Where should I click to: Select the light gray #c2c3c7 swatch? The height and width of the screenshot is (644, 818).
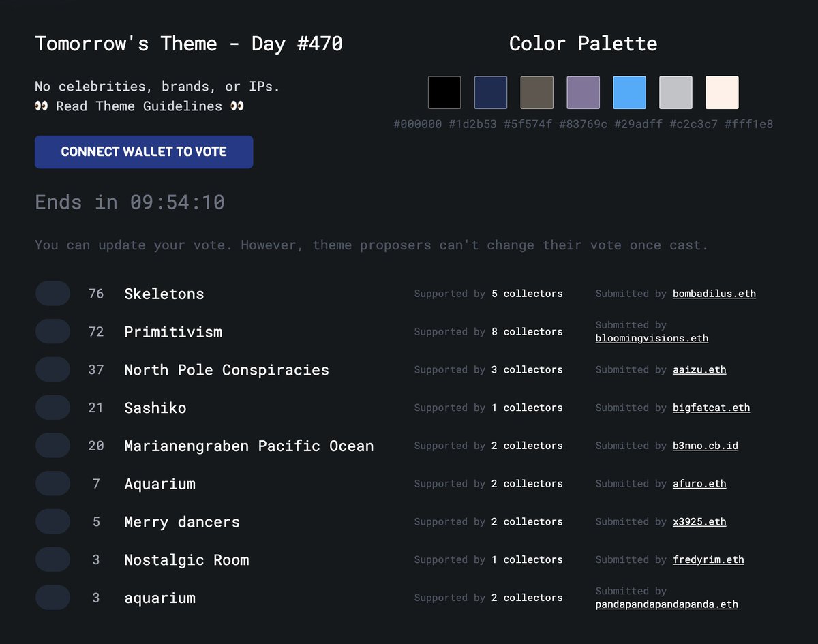(x=676, y=93)
